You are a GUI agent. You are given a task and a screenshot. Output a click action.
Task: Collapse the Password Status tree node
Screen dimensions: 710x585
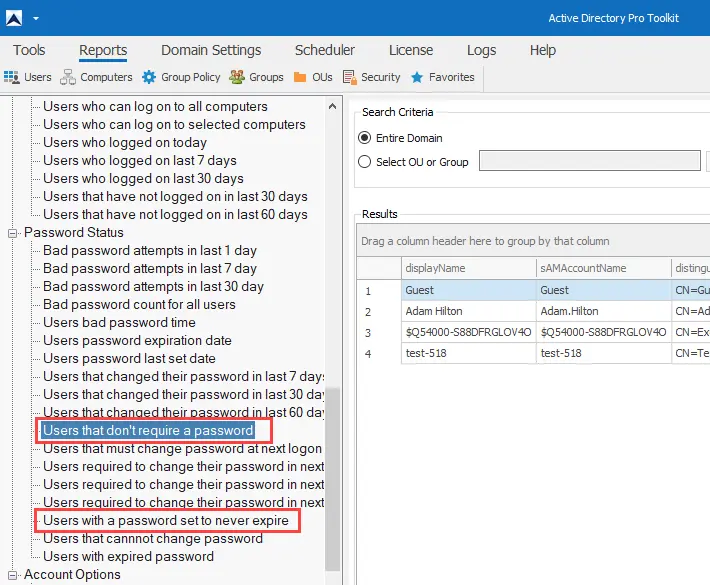(12, 233)
